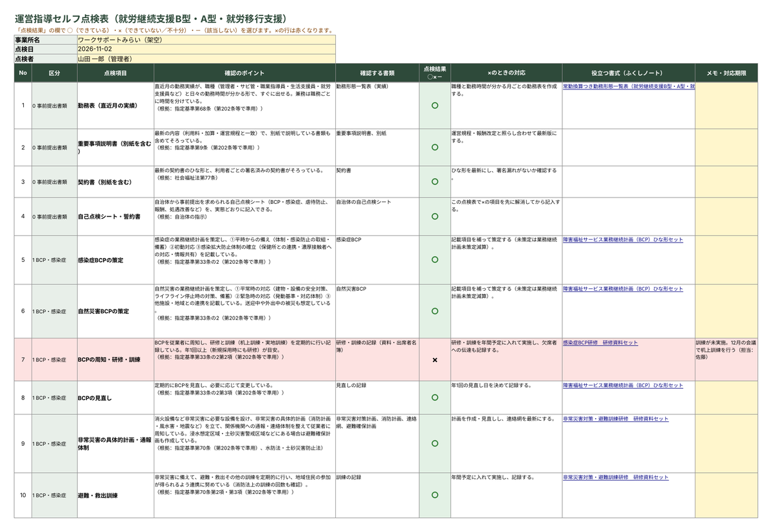Select the item cell 非常災害の具体的計画・通報体制
The height and width of the screenshot is (532, 772).
(x=115, y=444)
